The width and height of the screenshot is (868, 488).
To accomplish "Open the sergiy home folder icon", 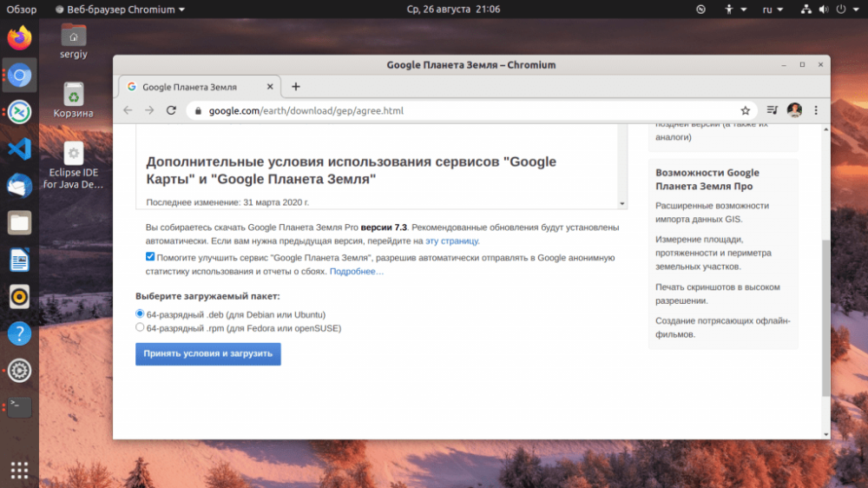I will pyautogui.click(x=74, y=41).
